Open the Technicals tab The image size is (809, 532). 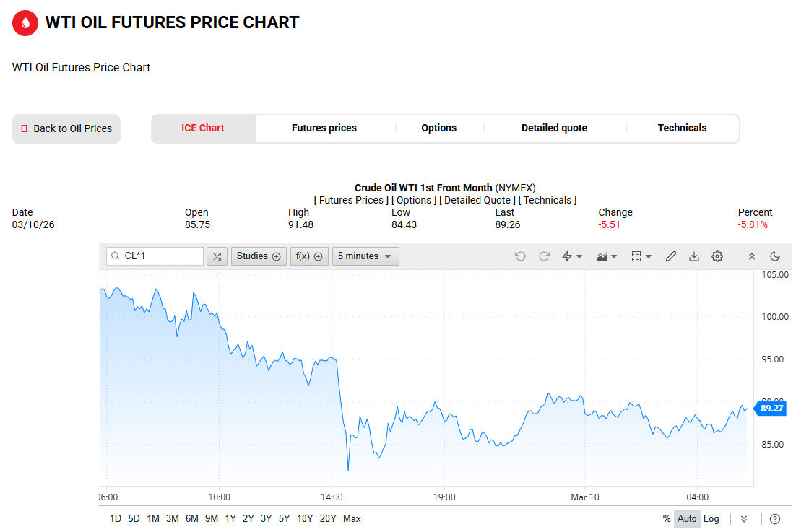[682, 128]
